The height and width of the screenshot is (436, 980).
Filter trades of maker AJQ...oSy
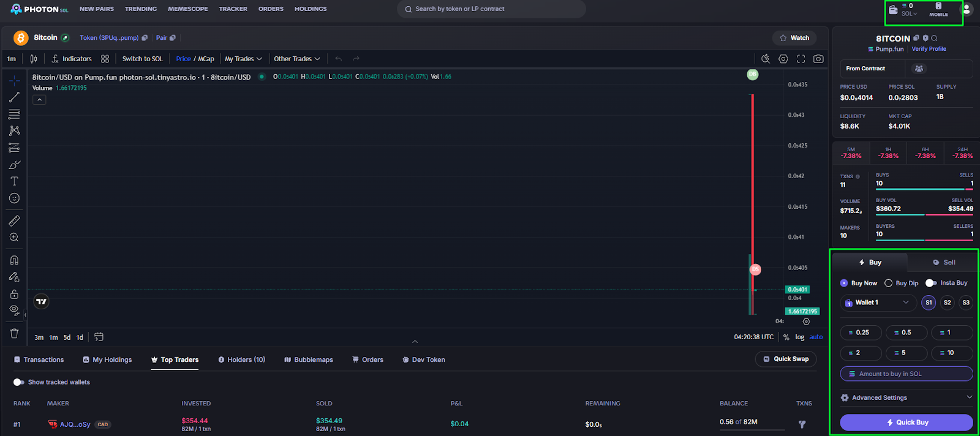pos(802,424)
